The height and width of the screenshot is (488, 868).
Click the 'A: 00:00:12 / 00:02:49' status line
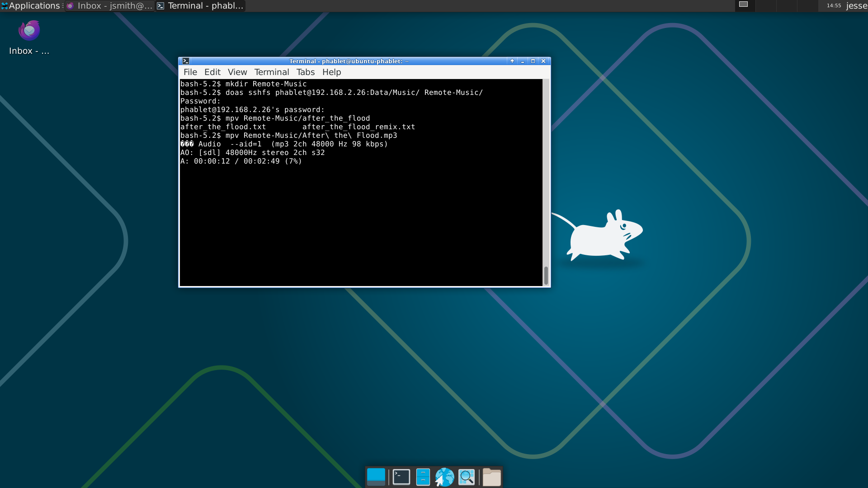241,161
